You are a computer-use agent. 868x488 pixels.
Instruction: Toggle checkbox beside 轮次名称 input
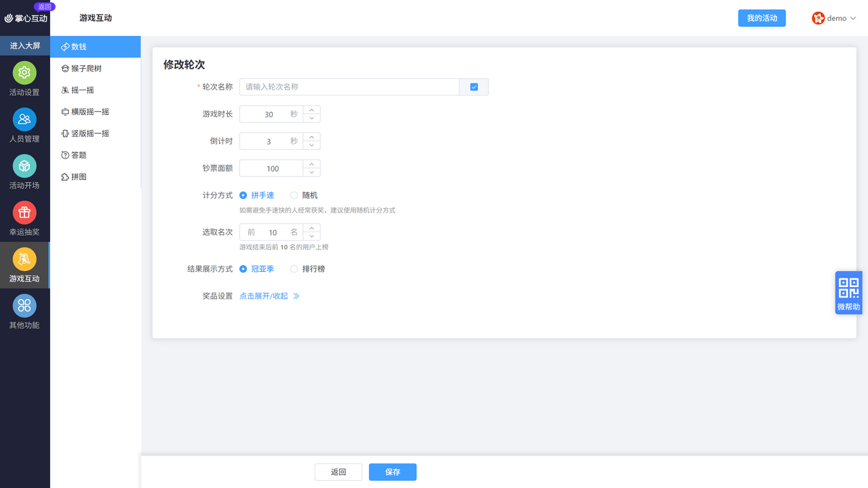[x=474, y=87]
